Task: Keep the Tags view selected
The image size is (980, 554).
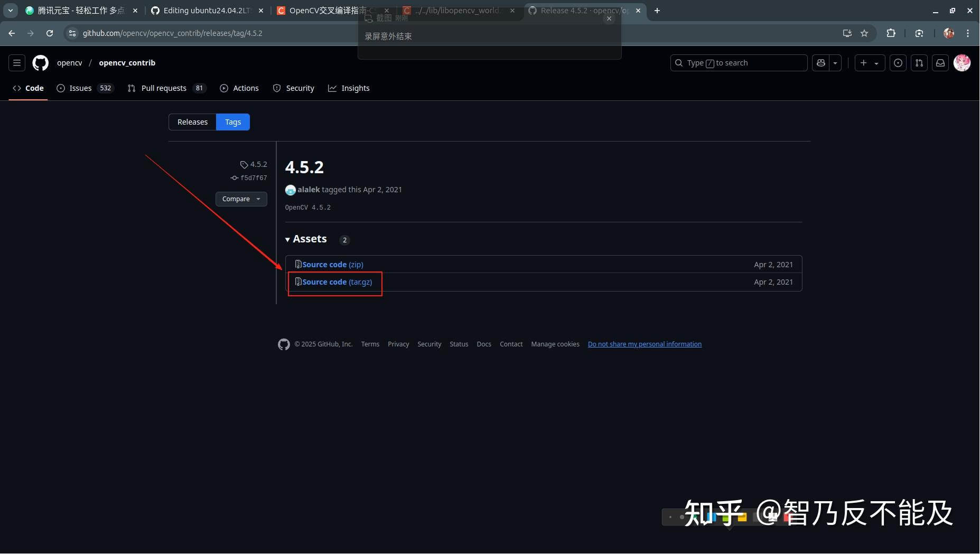Action: [232, 121]
